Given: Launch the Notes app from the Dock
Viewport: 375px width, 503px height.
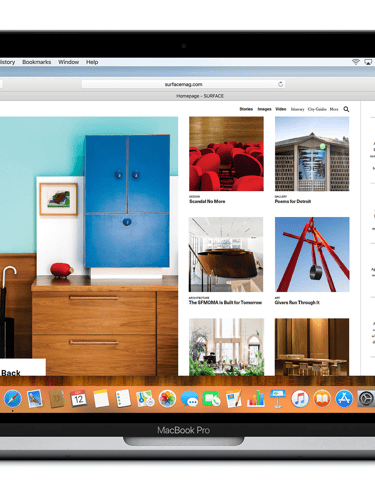Looking at the screenshot, I should pyautogui.click(x=101, y=399).
